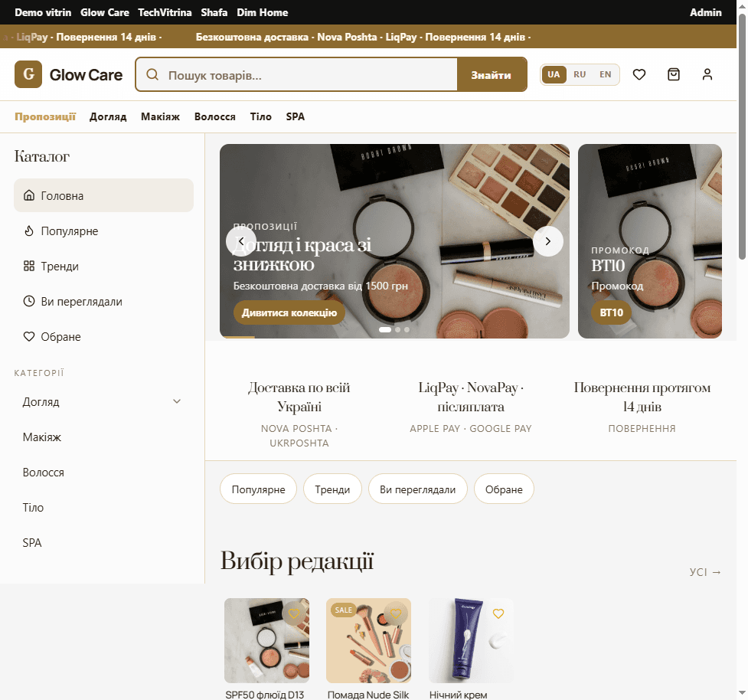Jump to second banner slide dot
The image size is (748, 700).
pyautogui.click(x=398, y=330)
